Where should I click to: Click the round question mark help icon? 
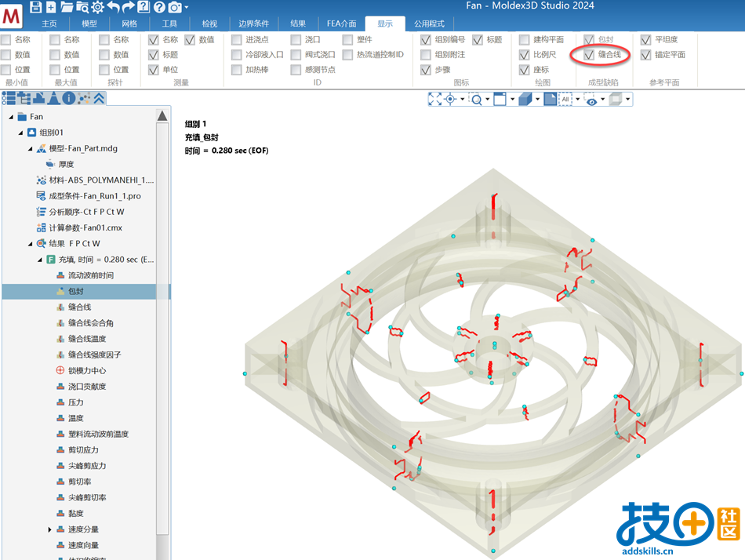[x=160, y=6]
